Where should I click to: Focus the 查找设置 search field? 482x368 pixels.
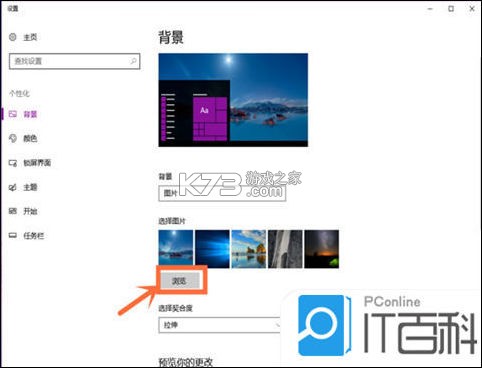tap(74, 61)
